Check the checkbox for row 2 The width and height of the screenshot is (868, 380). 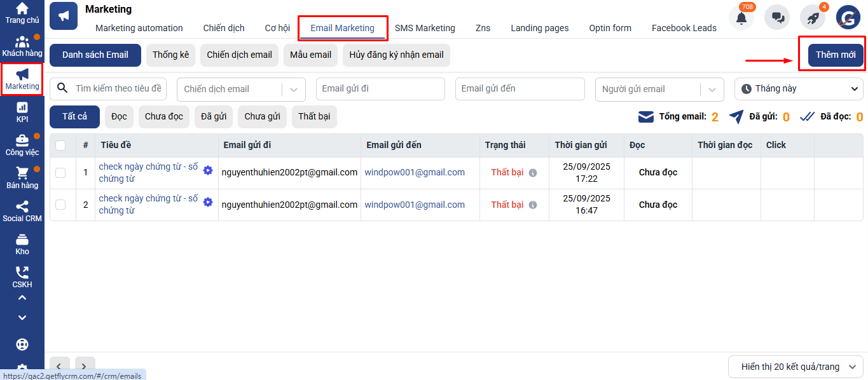(x=60, y=205)
